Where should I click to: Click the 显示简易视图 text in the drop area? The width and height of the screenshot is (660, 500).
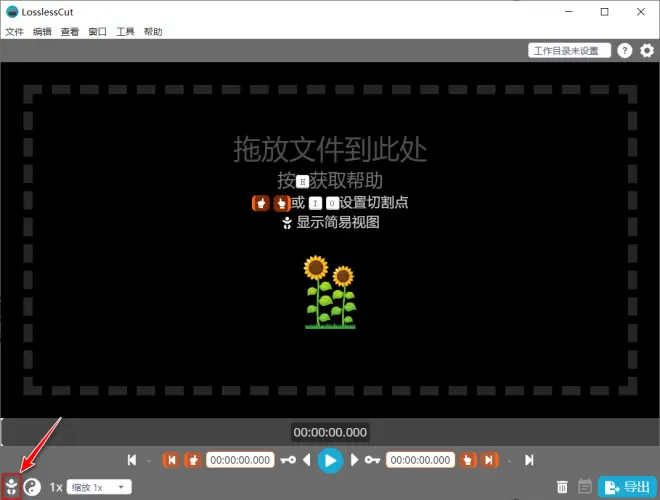click(338, 222)
